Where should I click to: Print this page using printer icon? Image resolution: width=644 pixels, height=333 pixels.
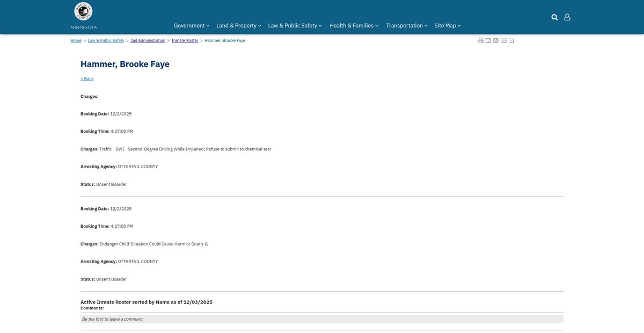481,41
